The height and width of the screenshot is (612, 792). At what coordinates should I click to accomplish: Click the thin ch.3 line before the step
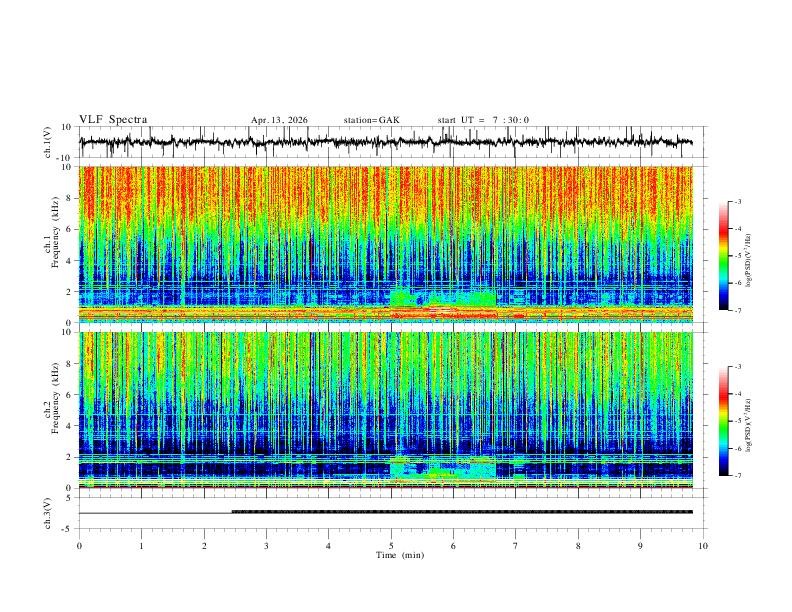coord(155,513)
